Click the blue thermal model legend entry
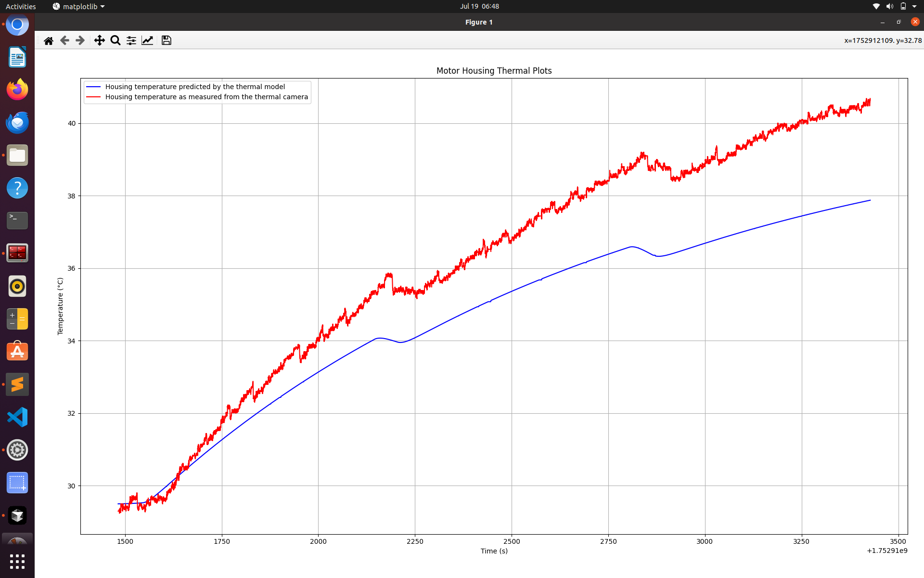The height and width of the screenshot is (578, 924). click(x=195, y=87)
